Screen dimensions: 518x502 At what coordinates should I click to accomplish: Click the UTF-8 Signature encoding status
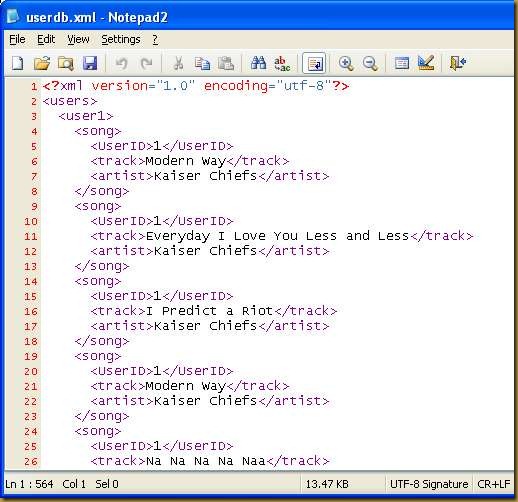(429, 484)
